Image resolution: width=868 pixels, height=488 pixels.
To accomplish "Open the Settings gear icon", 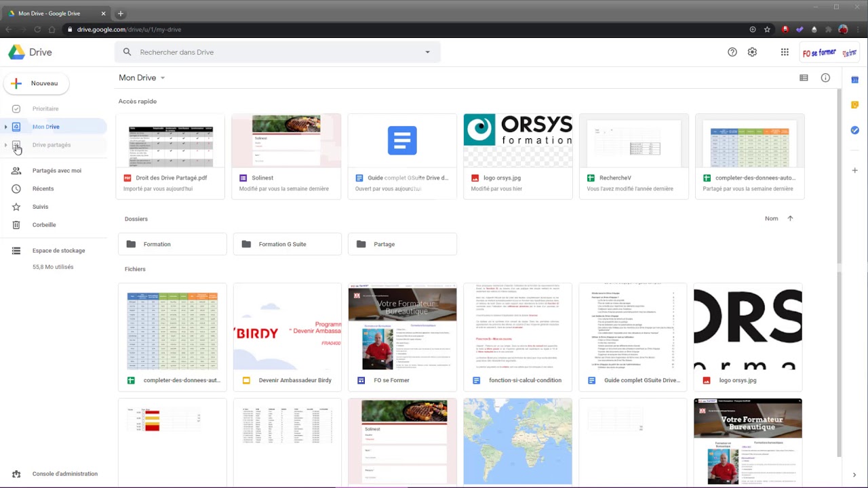I will pyautogui.click(x=752, y=52).
